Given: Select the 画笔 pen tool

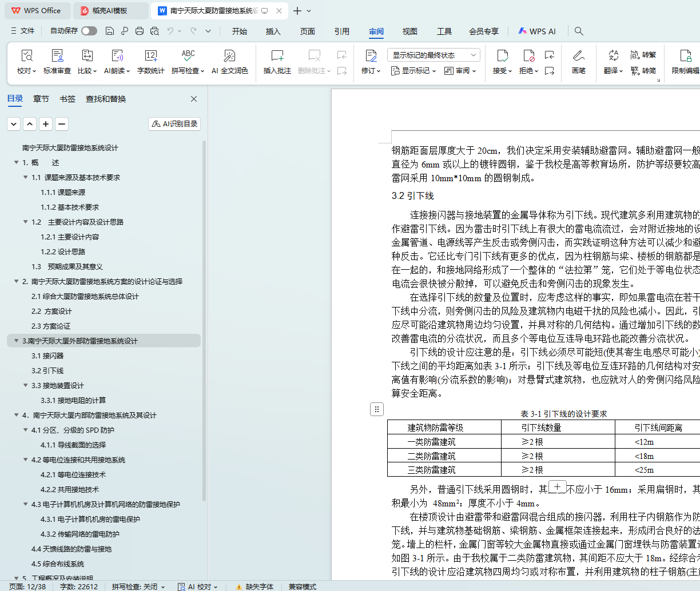Looking at the screenshot, I should click(578, 62).
